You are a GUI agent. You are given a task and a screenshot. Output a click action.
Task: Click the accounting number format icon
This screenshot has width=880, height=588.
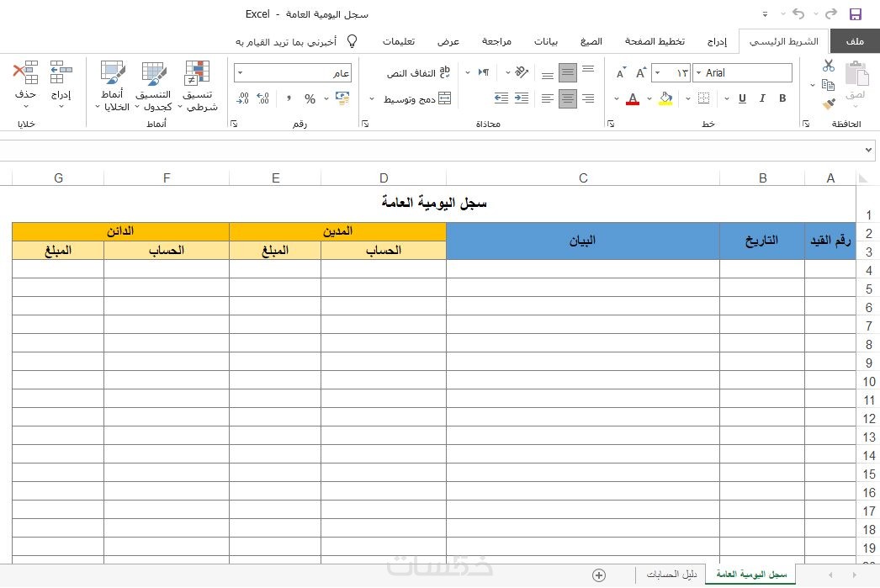tap(342, 98)
